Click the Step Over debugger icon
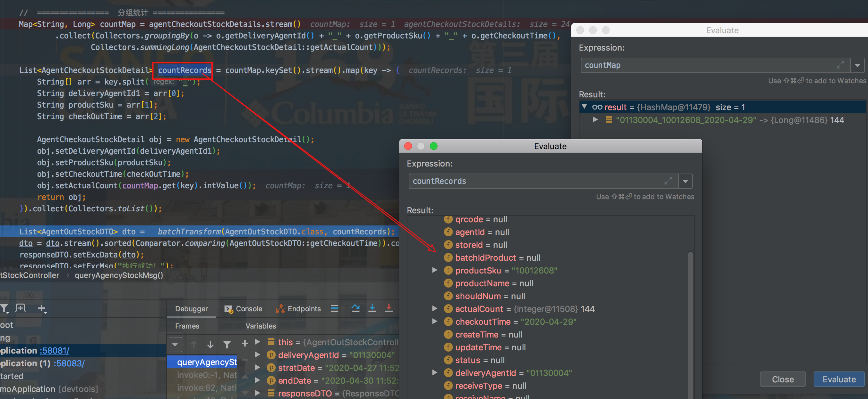The height and width of the screenshot is (399, 868). coord(355,308)
